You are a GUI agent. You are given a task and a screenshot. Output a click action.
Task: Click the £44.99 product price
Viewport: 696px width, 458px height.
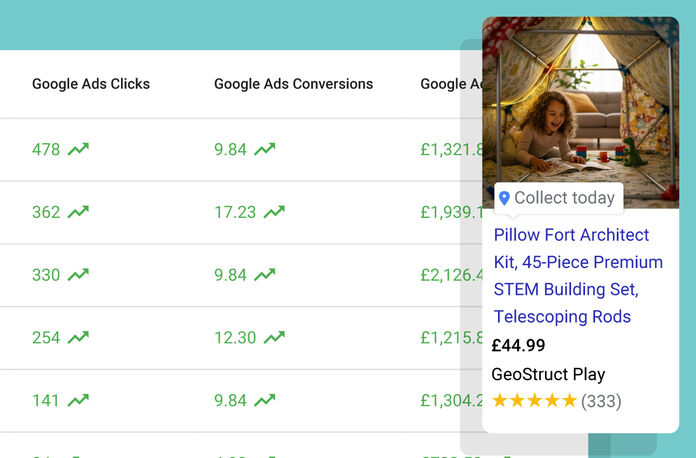click(x=519, y=346)
